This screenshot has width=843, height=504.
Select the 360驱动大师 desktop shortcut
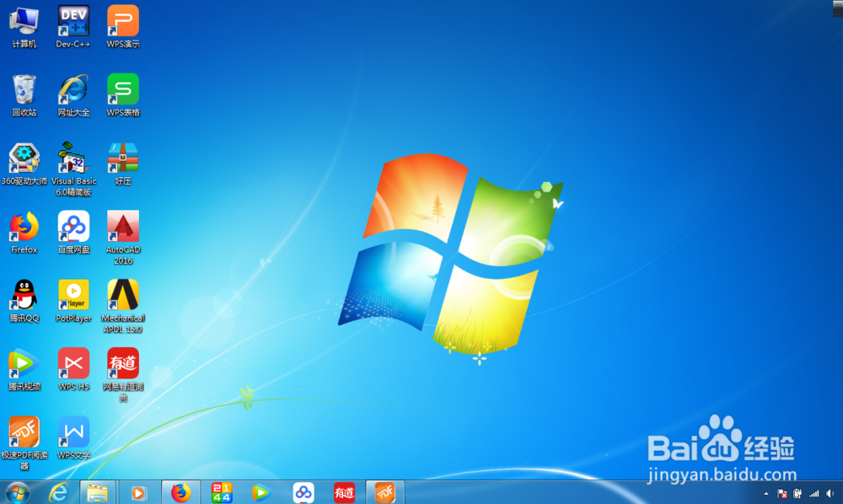point(24,164)
